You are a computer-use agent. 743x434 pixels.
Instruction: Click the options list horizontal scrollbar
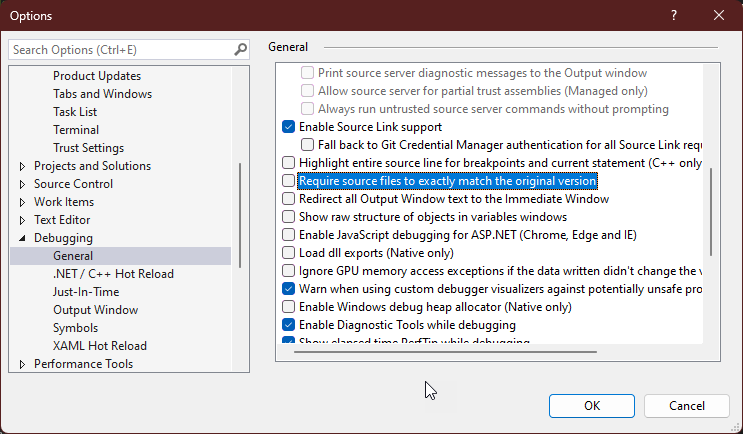tap(445, 352)
